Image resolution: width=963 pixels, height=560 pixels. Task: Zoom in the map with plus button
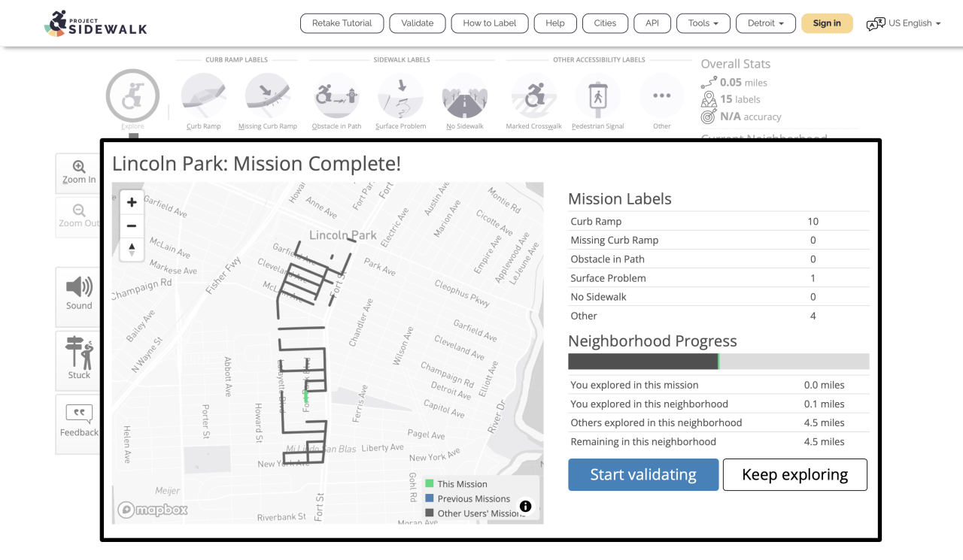[x=132, y=202]
